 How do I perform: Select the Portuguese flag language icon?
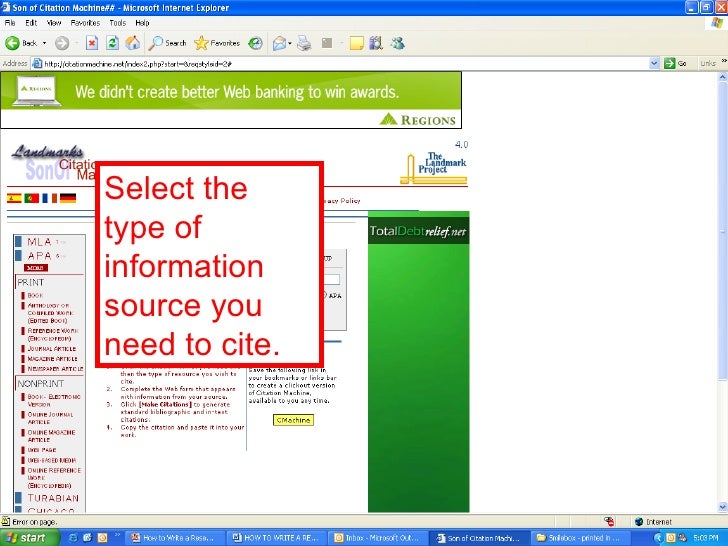point(32,198)
